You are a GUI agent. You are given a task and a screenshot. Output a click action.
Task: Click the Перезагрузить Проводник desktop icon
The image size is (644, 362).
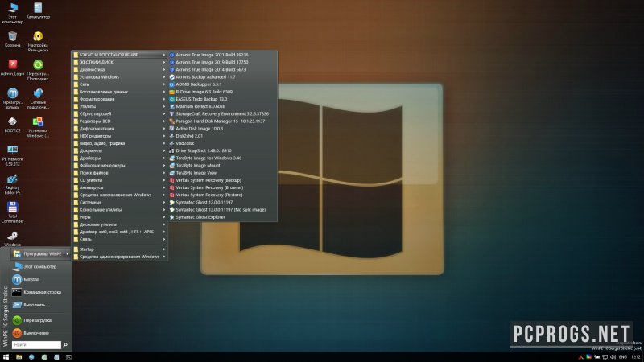pos(38,70)
